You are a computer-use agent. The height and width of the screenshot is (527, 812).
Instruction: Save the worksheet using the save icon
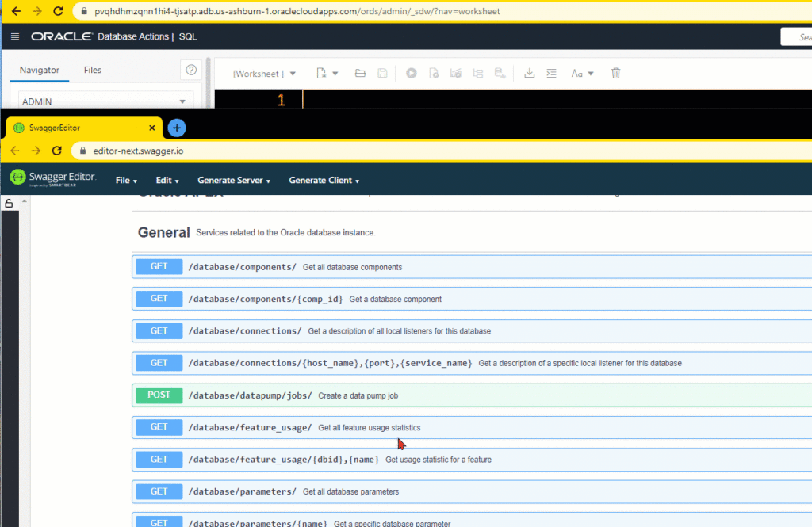(x=381, y=72)
